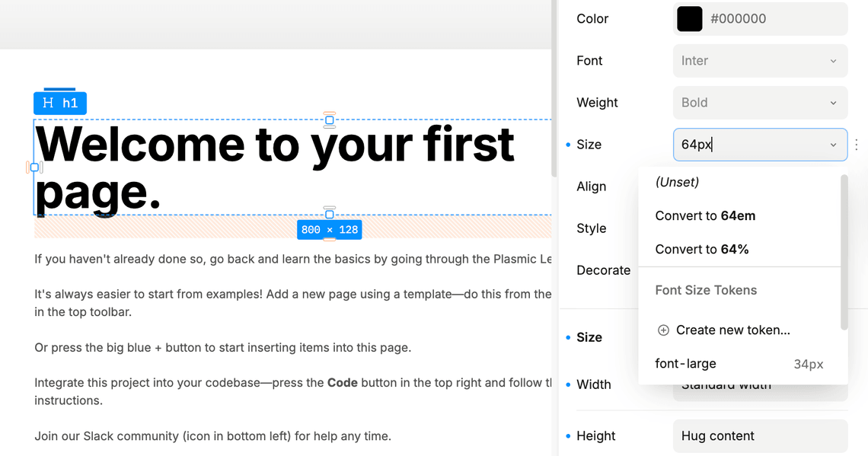
Task: Click the bottom-edge resize handle of the heading
Action: tap(330, 215)
